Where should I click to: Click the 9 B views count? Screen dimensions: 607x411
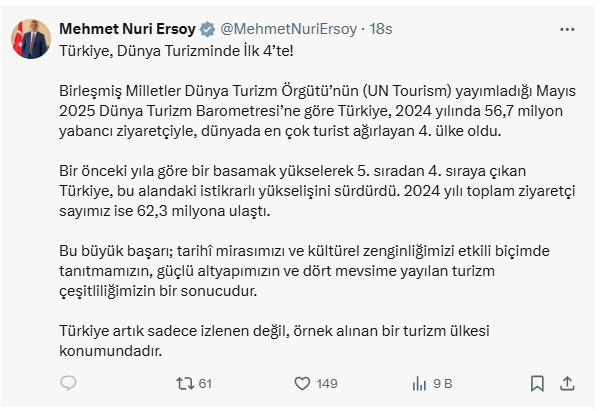tap(441, 382)
